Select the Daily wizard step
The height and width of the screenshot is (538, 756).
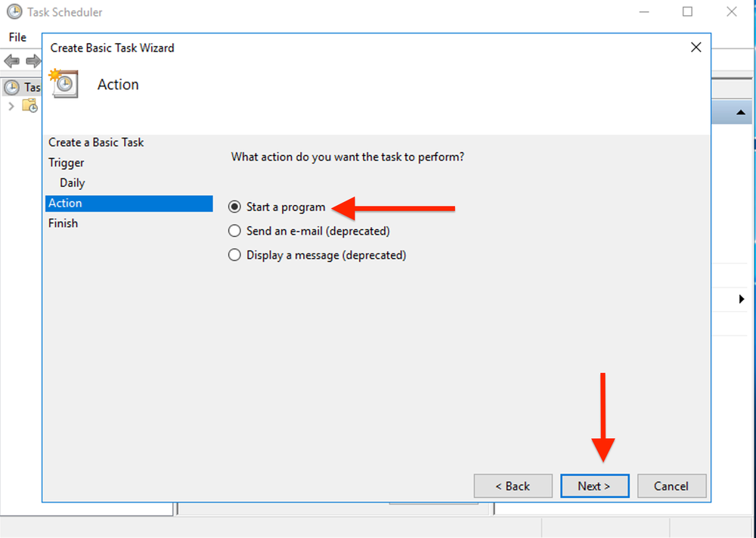pos(72,182)
